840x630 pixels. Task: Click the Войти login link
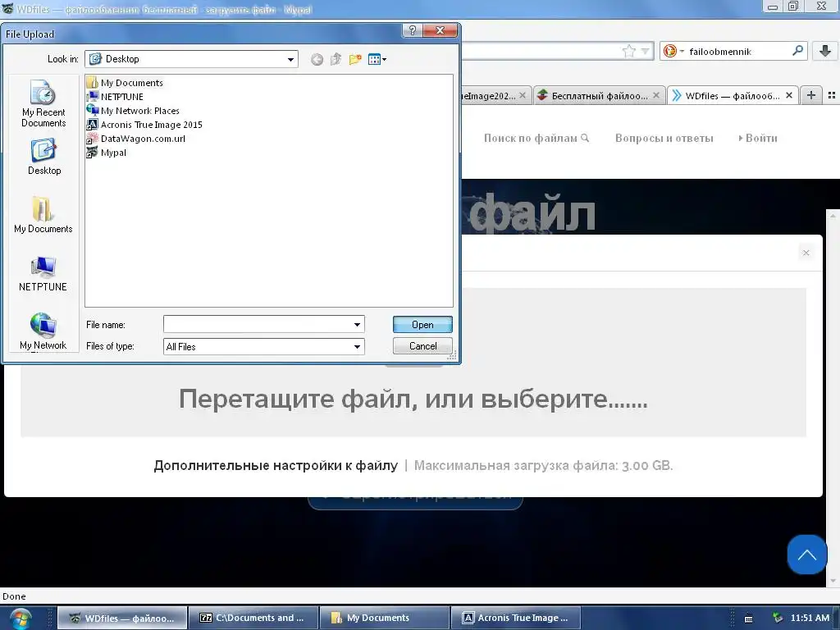tap(757, 138)
